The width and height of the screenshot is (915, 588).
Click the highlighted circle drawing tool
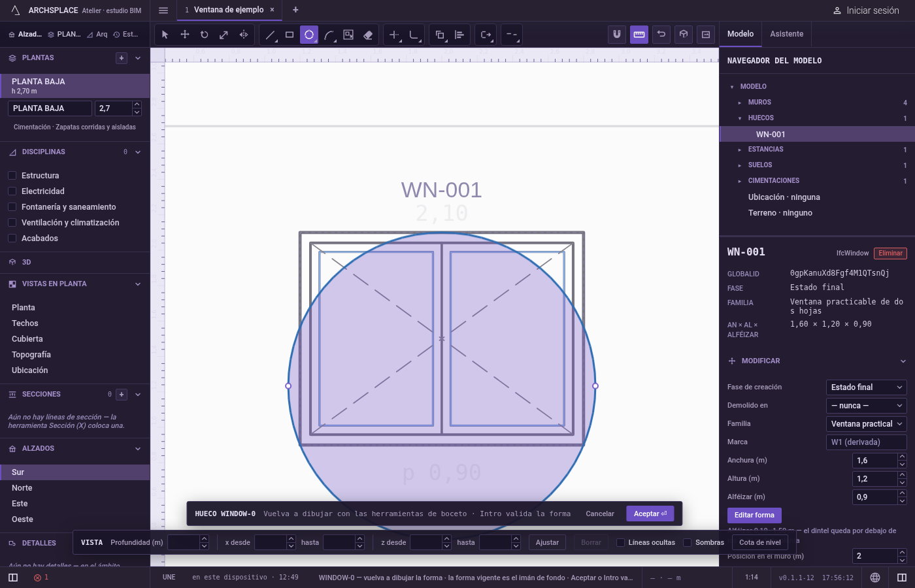click(x=309, y=35)
